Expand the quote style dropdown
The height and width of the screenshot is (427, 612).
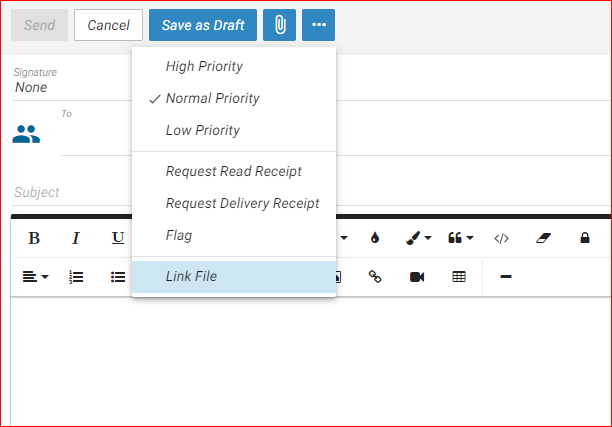pyautogui.click(x=461, y=238)
